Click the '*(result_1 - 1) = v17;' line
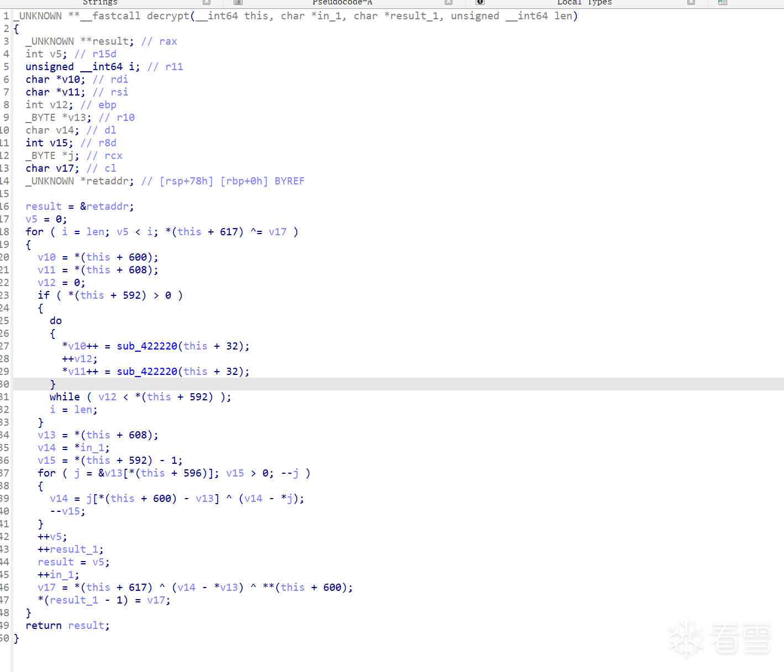 [x=104, y=600]
